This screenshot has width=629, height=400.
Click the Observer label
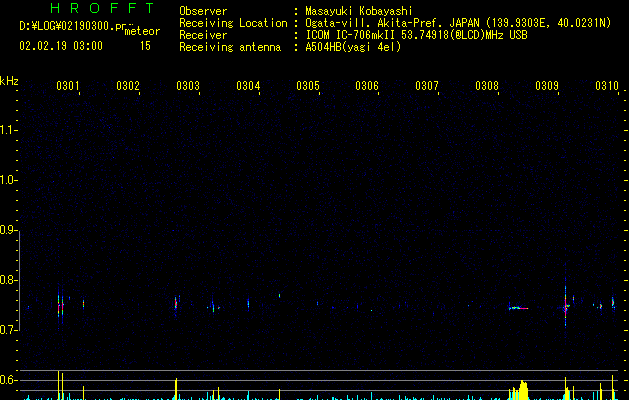click(203, 11)
